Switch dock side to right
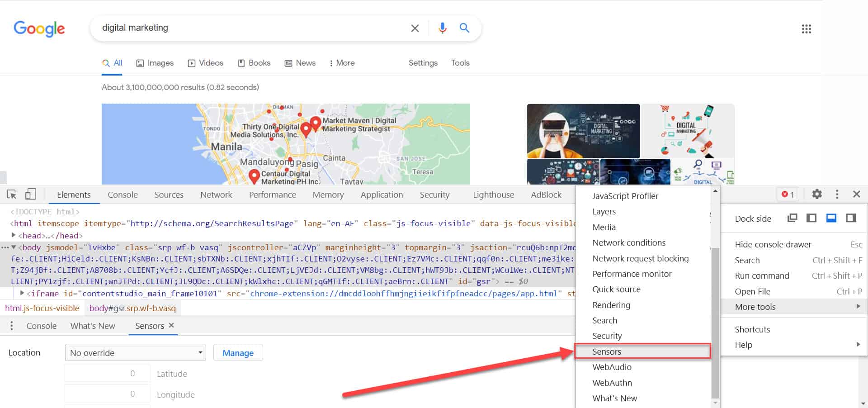The width and height of the screenshot is (868, 408). (851, 218)
